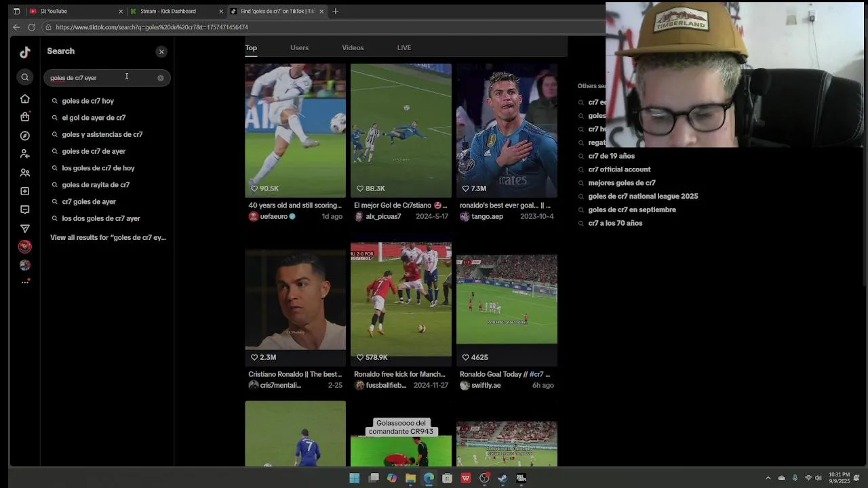868x488 pixels.
Task: Switch to the LIVE results tab
Action: pyautogui.click(x=404, y=47)
